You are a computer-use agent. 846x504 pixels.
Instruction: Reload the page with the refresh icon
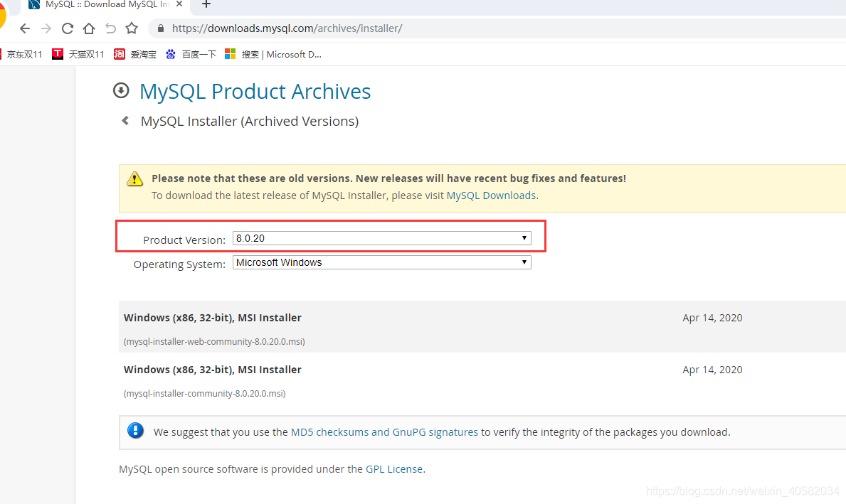(x=68, y=28)
